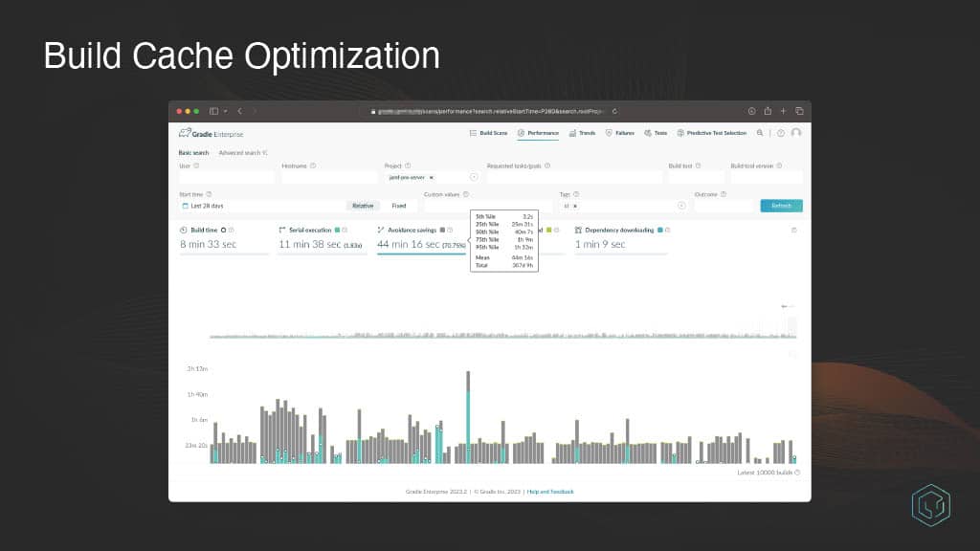Show help for Requested tasks/goals

point(547,165)
